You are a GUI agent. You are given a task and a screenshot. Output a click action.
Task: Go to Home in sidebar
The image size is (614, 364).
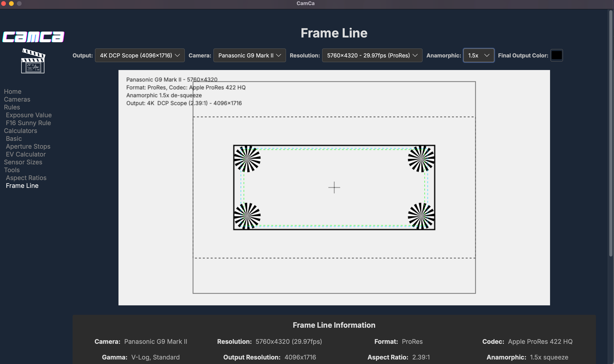tap(13, 92)
